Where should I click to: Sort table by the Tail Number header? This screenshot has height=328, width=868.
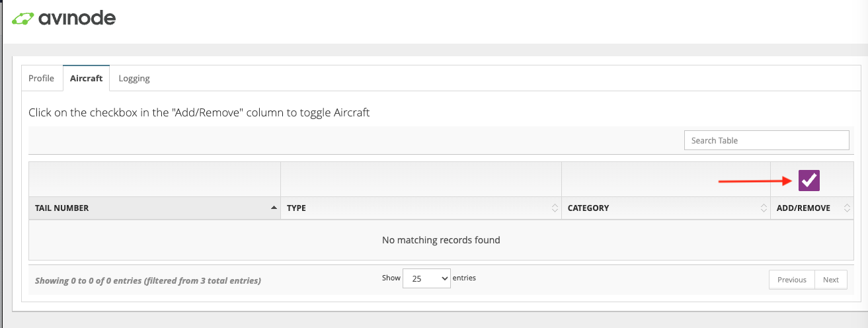(x=62, y=208)
